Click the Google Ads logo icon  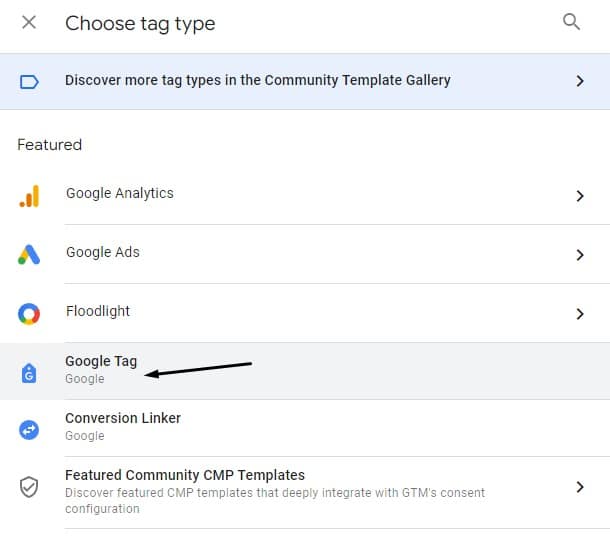(x=29, y=254)
